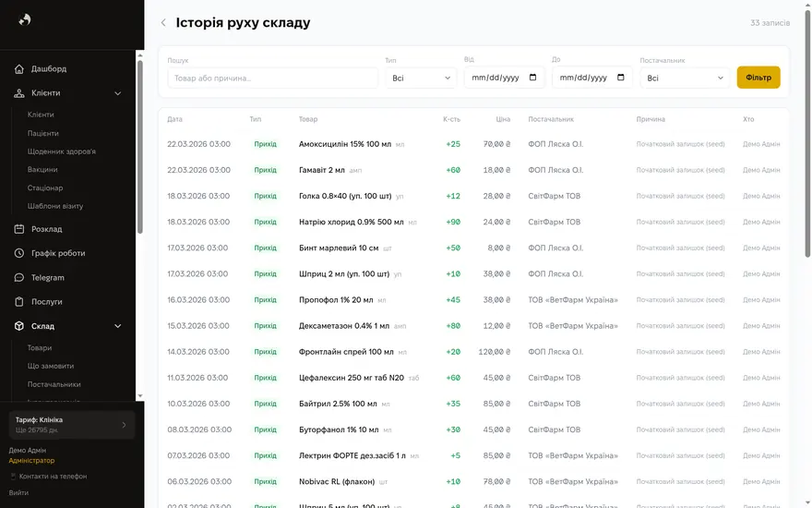812x508 pixels.
Task: Select Дексаметазон 0.4% 1 мл product
Action: [344, 325]
